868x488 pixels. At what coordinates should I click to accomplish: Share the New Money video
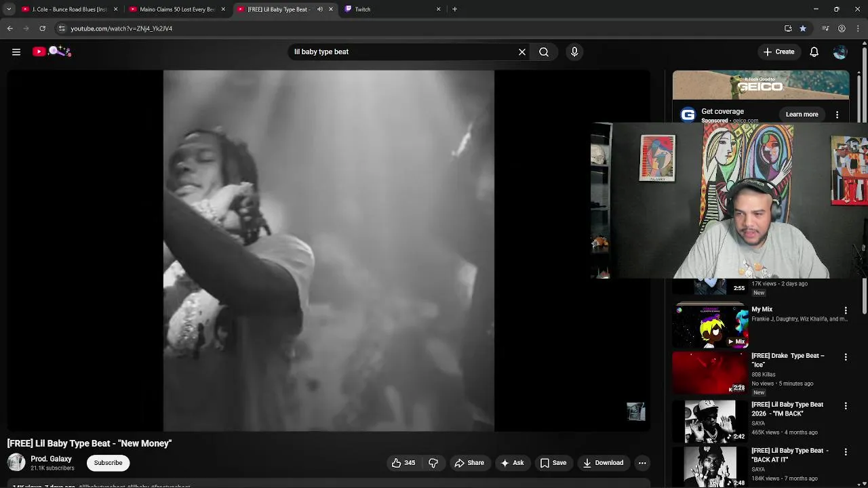click(469, 463)
